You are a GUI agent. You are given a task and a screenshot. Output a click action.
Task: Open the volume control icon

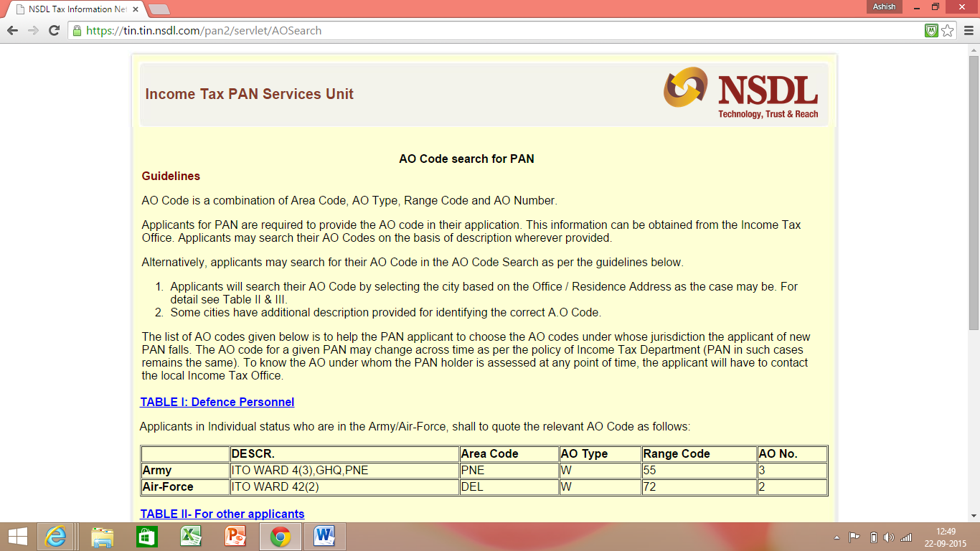(x=889, y=537)
